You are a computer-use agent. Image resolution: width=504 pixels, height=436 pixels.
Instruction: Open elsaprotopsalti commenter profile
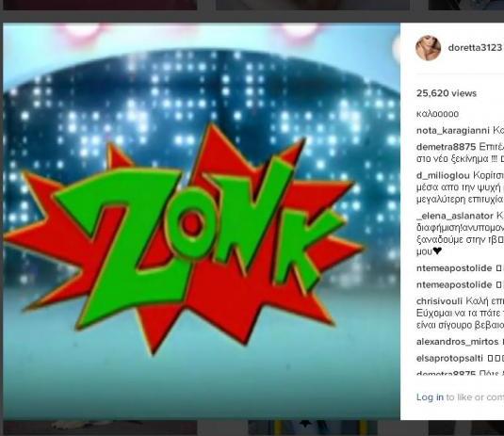pyautogui.click(x=449, y=358)
